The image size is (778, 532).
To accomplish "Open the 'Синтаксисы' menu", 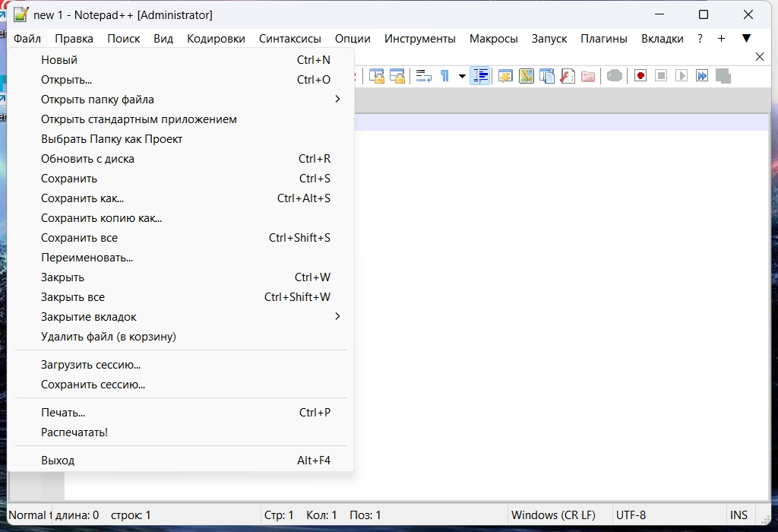I will point(289,39).
